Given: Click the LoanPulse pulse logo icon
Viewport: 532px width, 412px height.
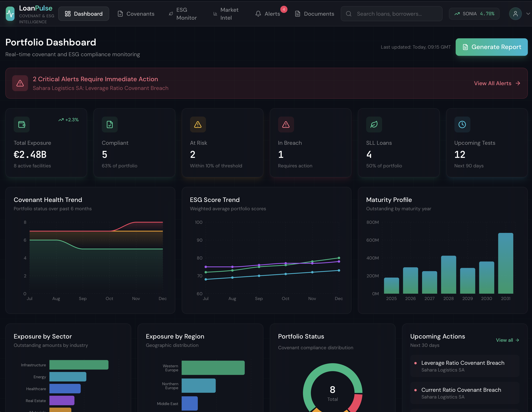Looking at the screenshot, I should point(10,14).
